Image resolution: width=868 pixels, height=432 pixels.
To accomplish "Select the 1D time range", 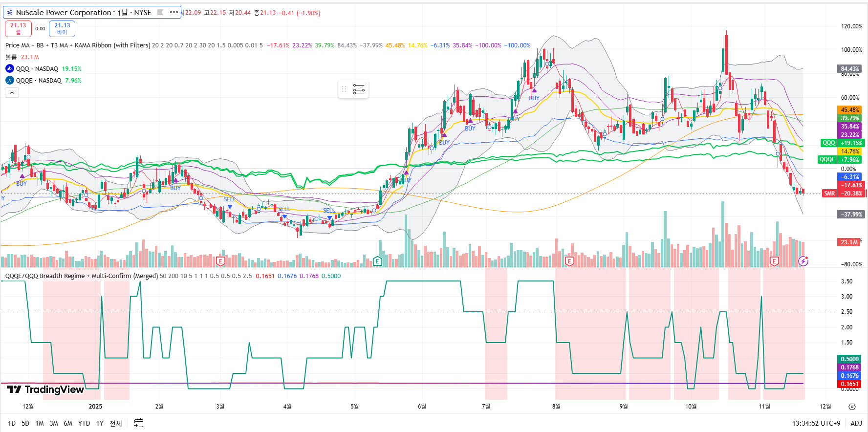I will click(12, 423).
